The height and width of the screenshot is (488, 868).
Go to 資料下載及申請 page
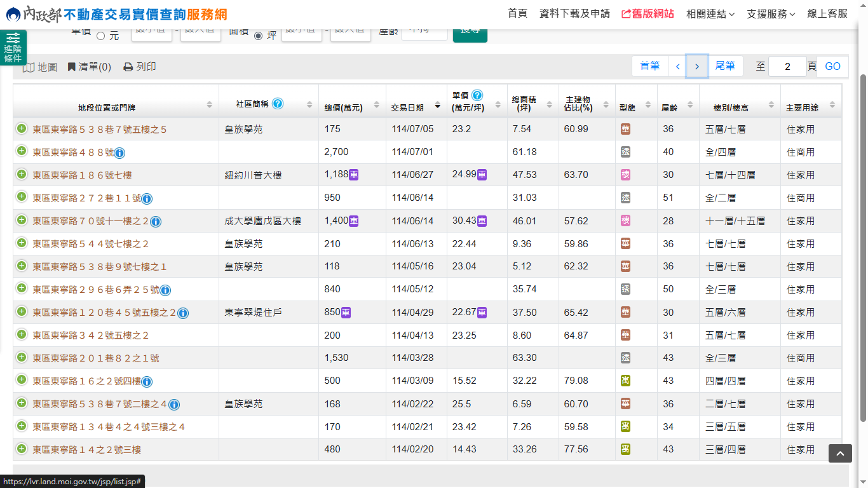click(574, 14)
